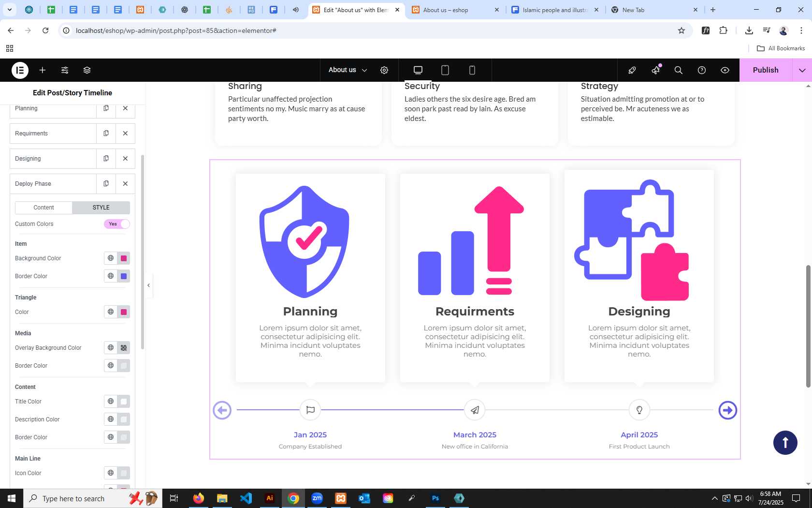Open the Finder search icon

click(x=679, y=70)
